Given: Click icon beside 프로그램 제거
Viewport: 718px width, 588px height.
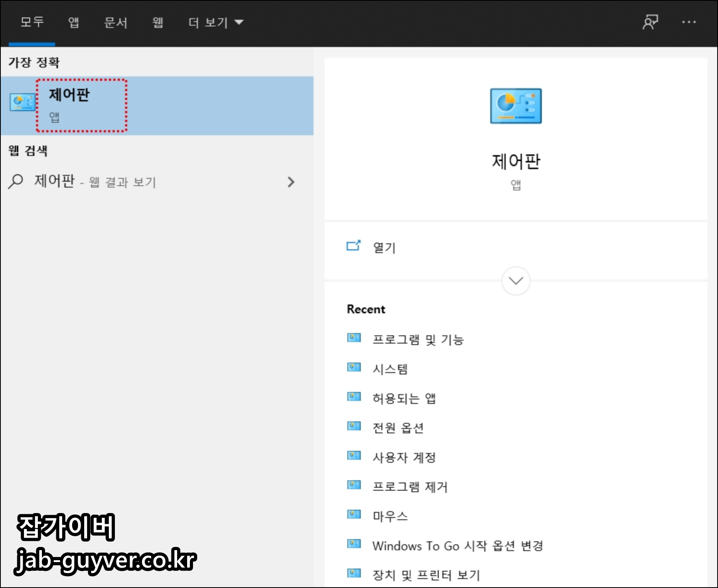Looking at the screenshot, I should point(354,485).
